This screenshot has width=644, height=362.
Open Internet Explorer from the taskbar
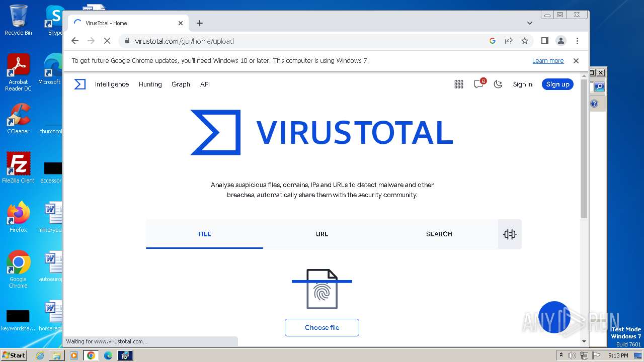(40, 355)
